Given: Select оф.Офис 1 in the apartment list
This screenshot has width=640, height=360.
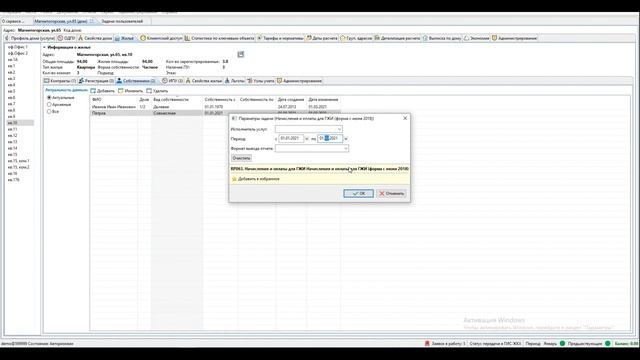Looking at the screenshot, I should click(x=18, y=47).
